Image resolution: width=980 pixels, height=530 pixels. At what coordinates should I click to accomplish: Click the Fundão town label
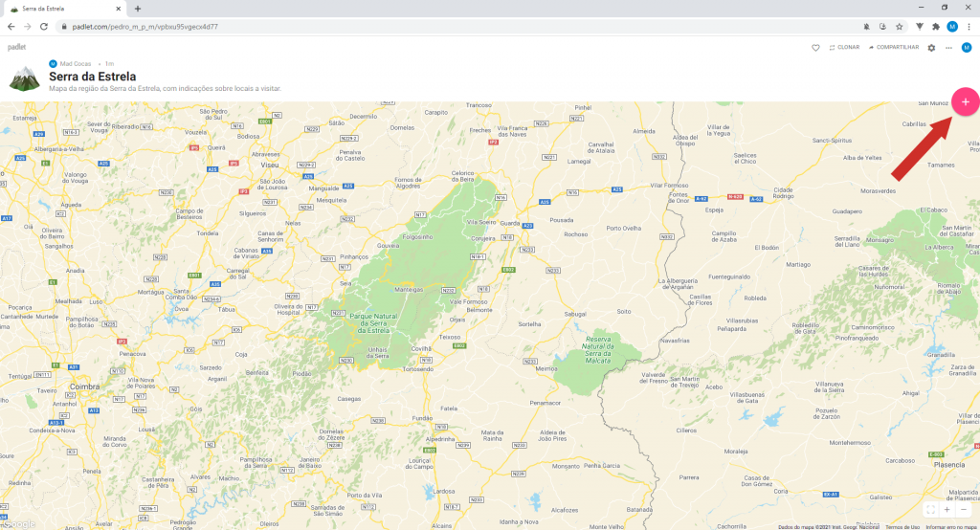(422, 418)
